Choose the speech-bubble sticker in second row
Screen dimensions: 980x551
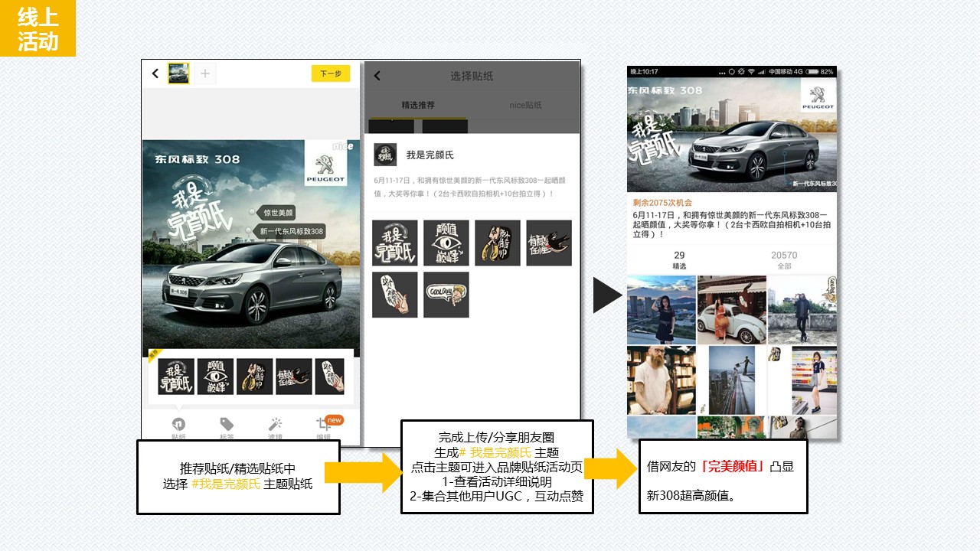pyautogui.click(x=446, y=295)
